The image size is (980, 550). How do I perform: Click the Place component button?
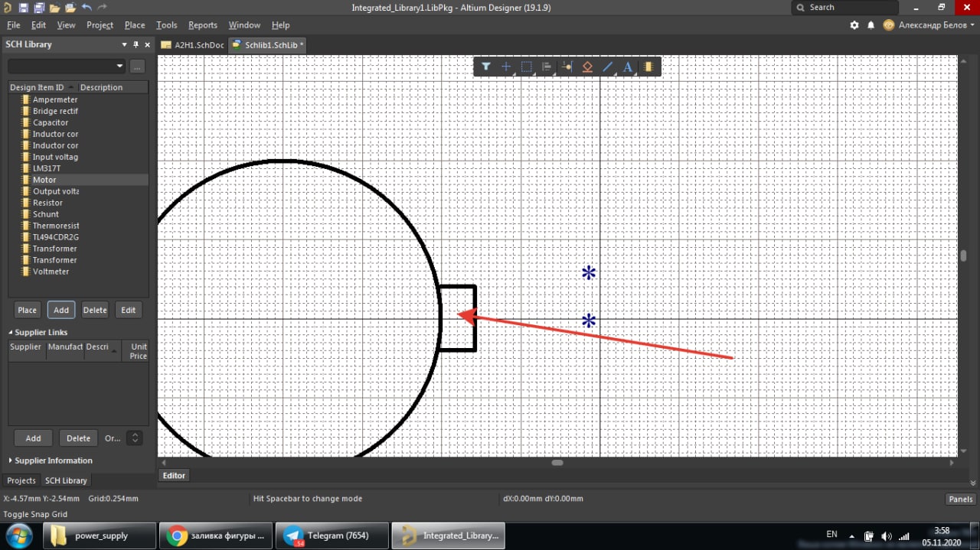coord(28,310)
